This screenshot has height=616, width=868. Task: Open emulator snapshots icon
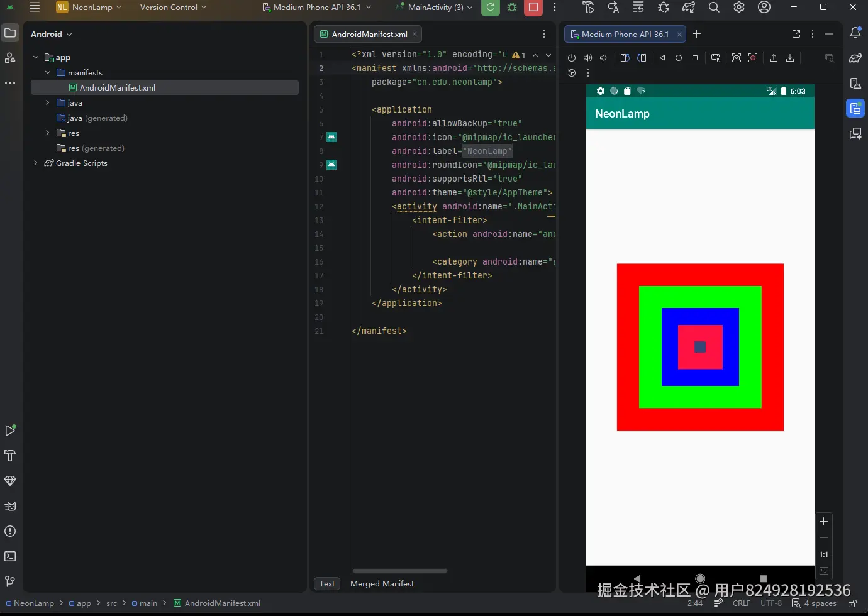tap(572, 73)
